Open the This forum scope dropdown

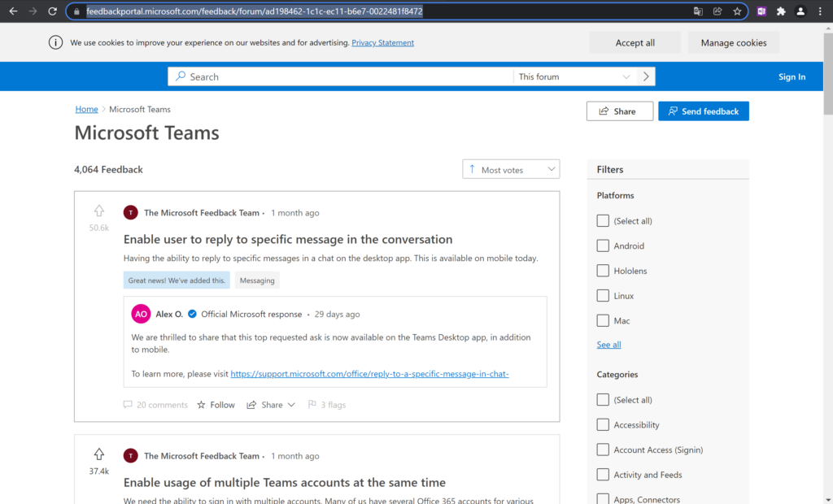coord(575,76)
